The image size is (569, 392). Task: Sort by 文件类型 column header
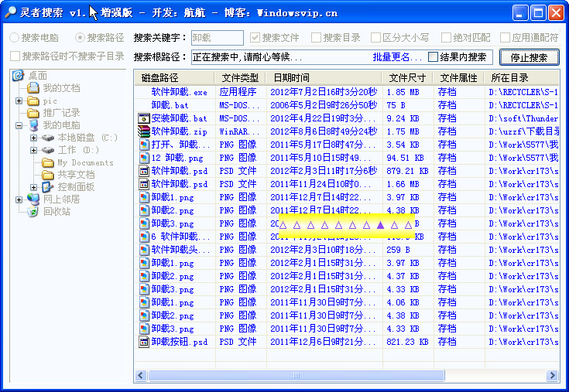click(240, 77)
